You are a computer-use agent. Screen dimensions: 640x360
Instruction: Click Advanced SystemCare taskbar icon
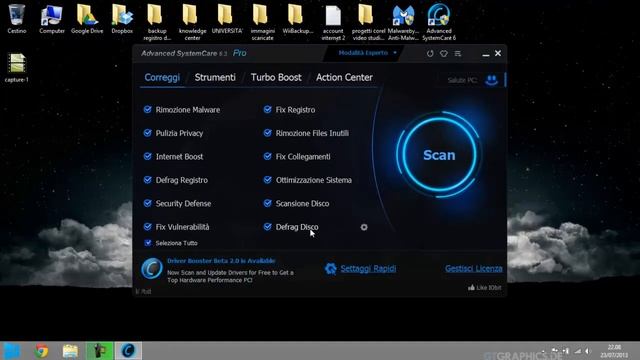coord(129,351)
